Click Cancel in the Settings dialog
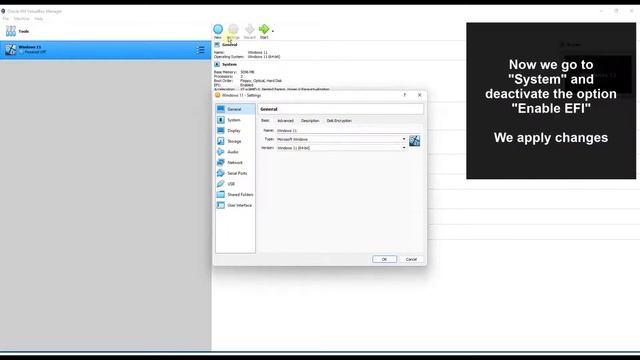The width and height of the screenshot is (640, 360). point(411,259)
